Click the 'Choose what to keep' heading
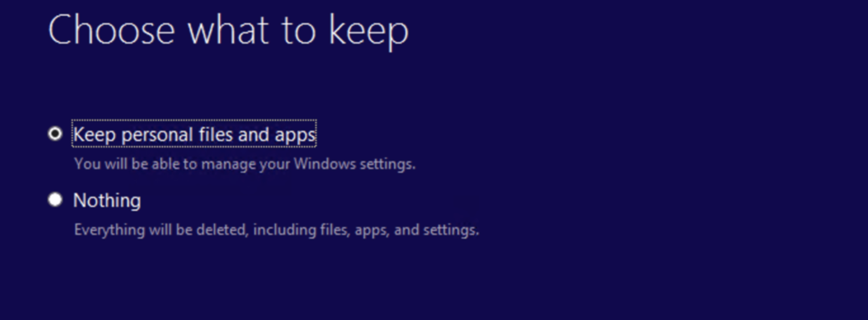Viewport: 868px width, 320px height. pyautogui.click(x=228, y=31)
